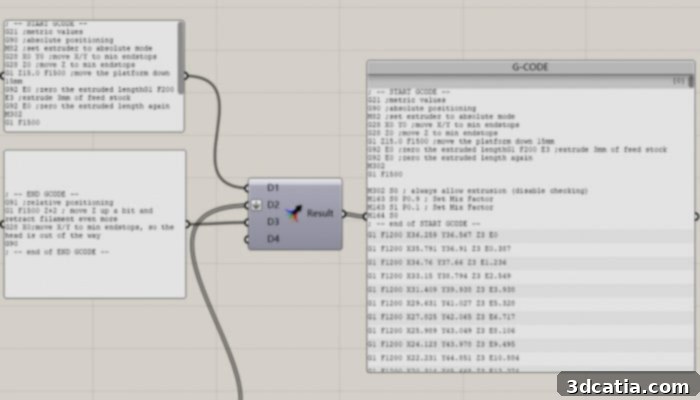Select 'G21 ;metric values' in left START panel

pos(44,32)
